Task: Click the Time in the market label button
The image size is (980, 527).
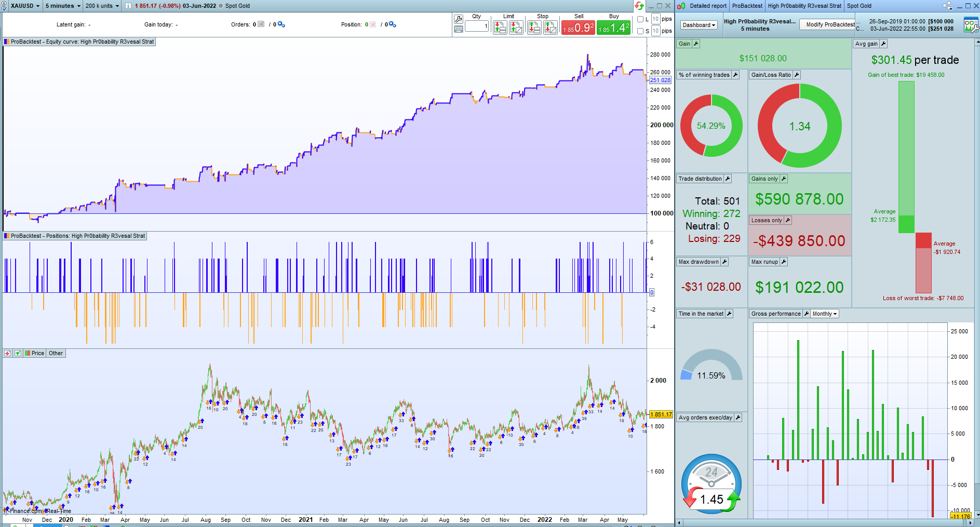Action: 701,314
